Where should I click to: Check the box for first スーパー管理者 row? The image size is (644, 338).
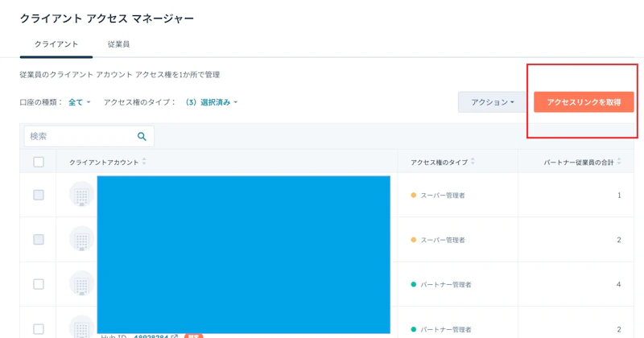pyautogui.click(x=39, y=195)
